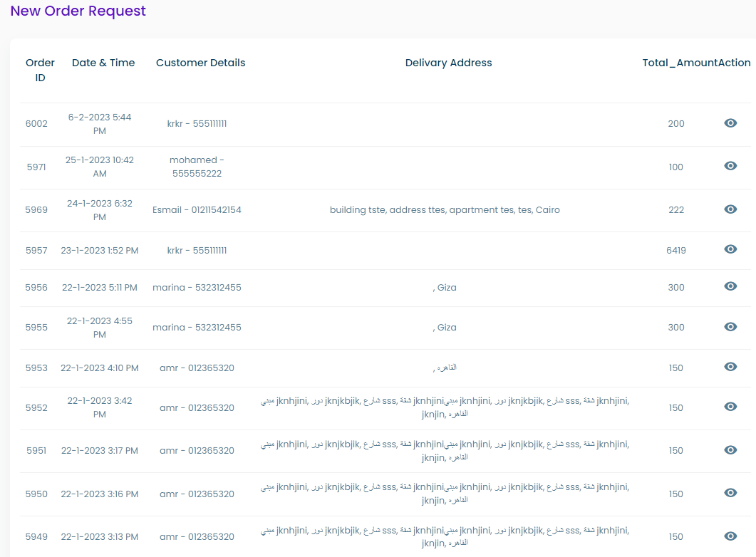The width and height of the screenshot is (756, 557).
Task: View details of order 5971 via eye icon
Action: (730, 166)
